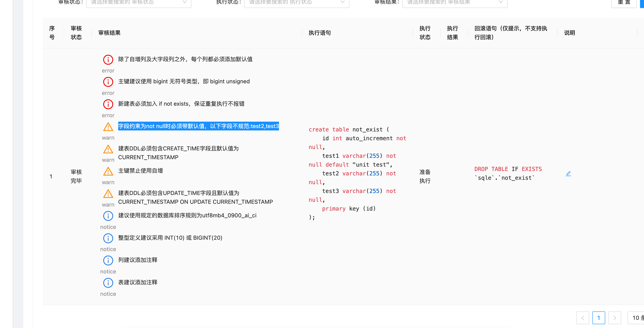Open the page size selector showing 10
The height and width of the screenshot is (328, 644).
pyautogui.click(x=636, y=318)
